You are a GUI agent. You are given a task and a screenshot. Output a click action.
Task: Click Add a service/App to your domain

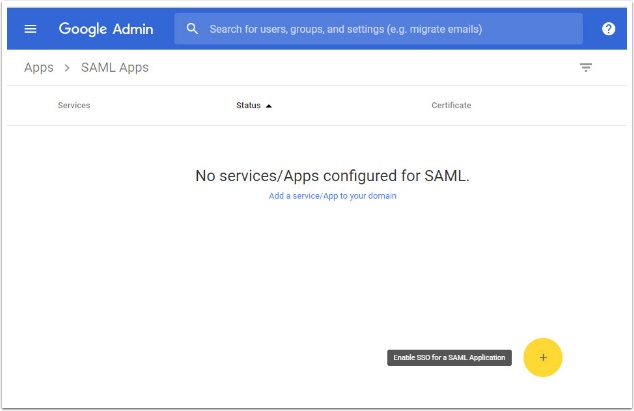[332, 196]
